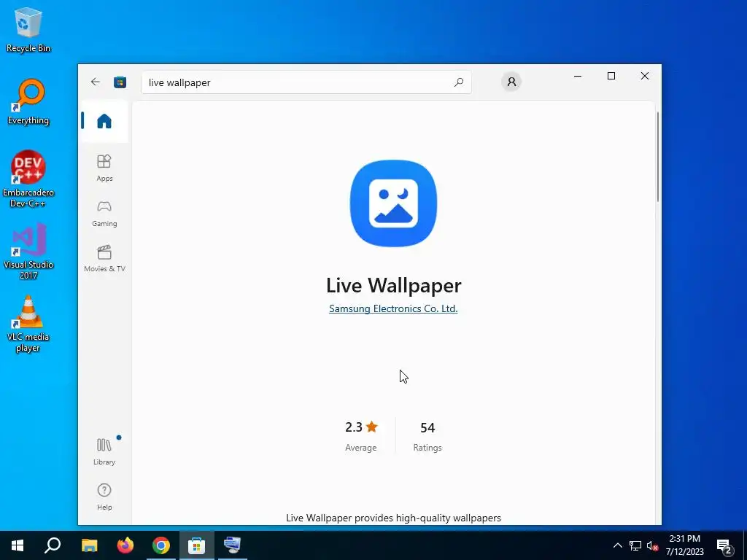The width and height of the screenshot is (747, 560).
Task: Select VLC media player desktop shortcut
Action: [x=28, y=324]
